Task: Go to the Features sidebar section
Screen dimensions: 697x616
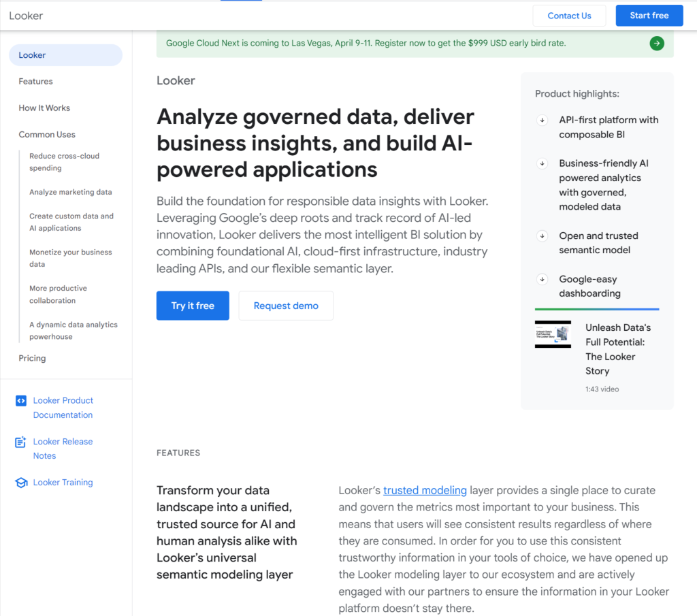Action: [35, 82]
